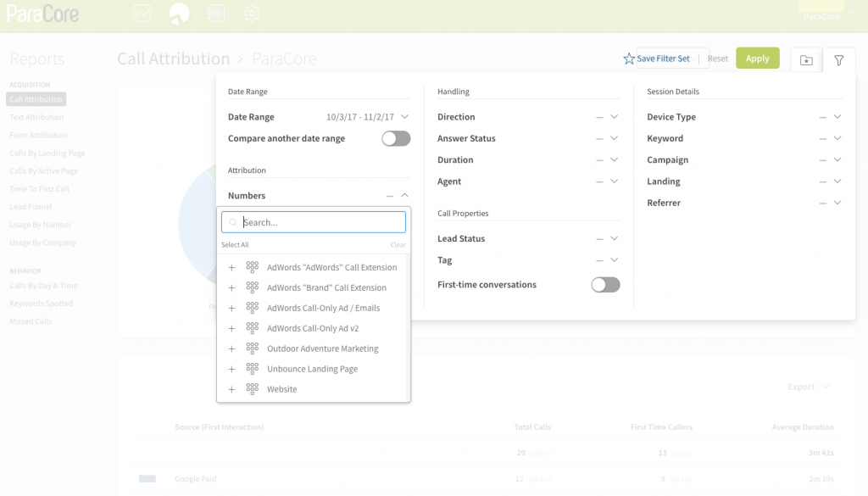Open Call Attribution report in sidebar
868x496 pixels.
(x=36, y=100)
